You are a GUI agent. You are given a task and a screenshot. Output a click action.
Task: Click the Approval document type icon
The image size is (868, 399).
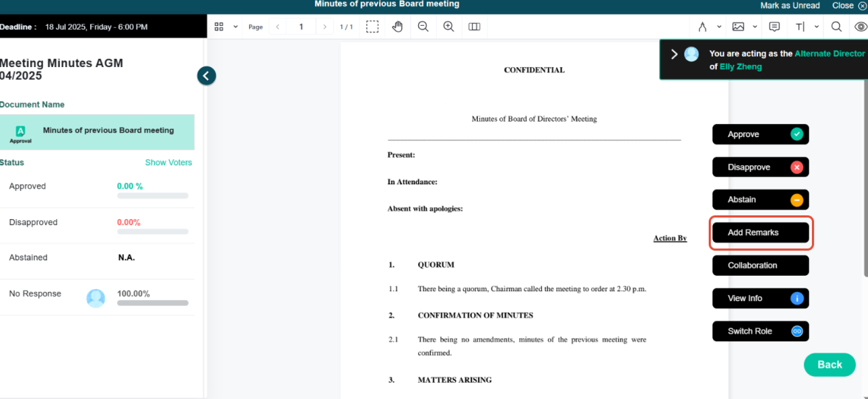pyautogui.click(x=21, y=134)
